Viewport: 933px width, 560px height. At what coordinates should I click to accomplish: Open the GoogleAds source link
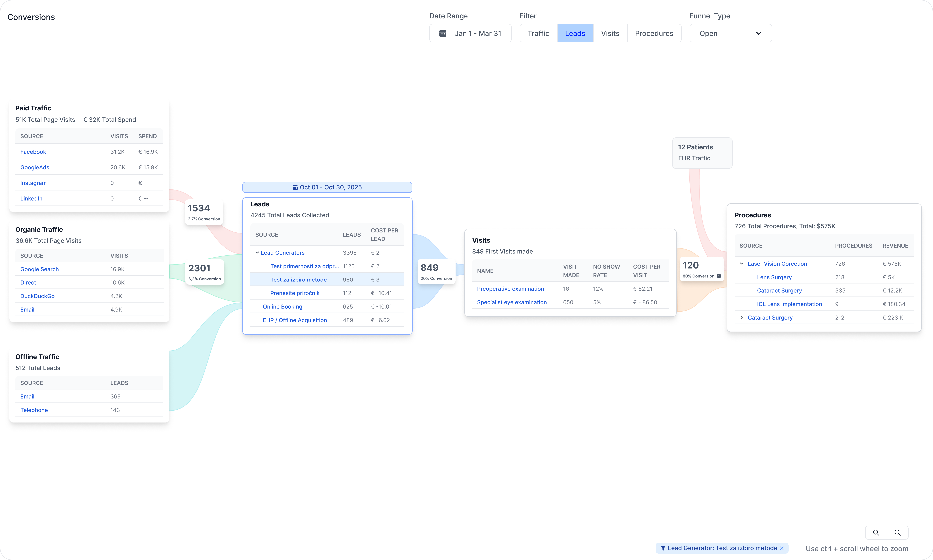coord(35,167)
